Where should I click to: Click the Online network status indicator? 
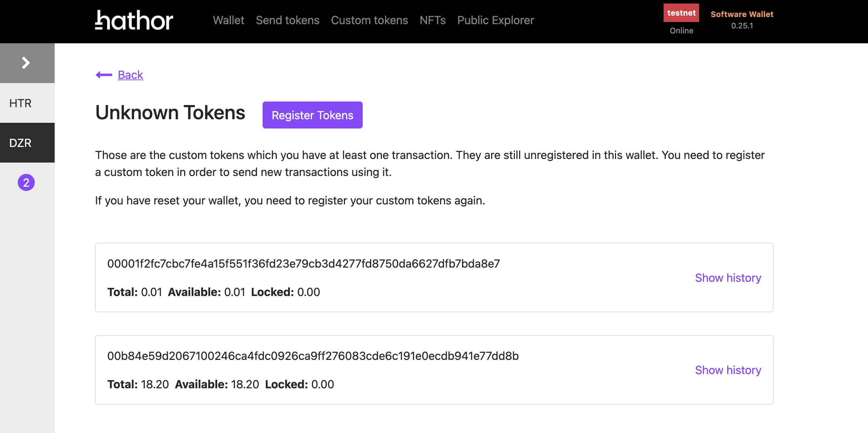click(681, 31)
